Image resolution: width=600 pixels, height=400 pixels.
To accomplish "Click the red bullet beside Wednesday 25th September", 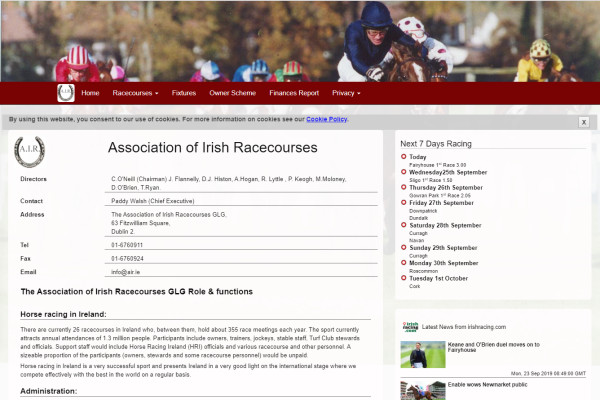I will coord(403,172).
